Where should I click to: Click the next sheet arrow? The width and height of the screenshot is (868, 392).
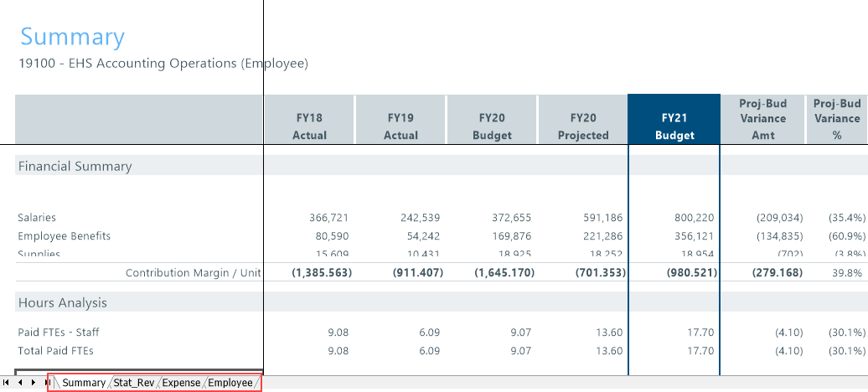(32, 383)
